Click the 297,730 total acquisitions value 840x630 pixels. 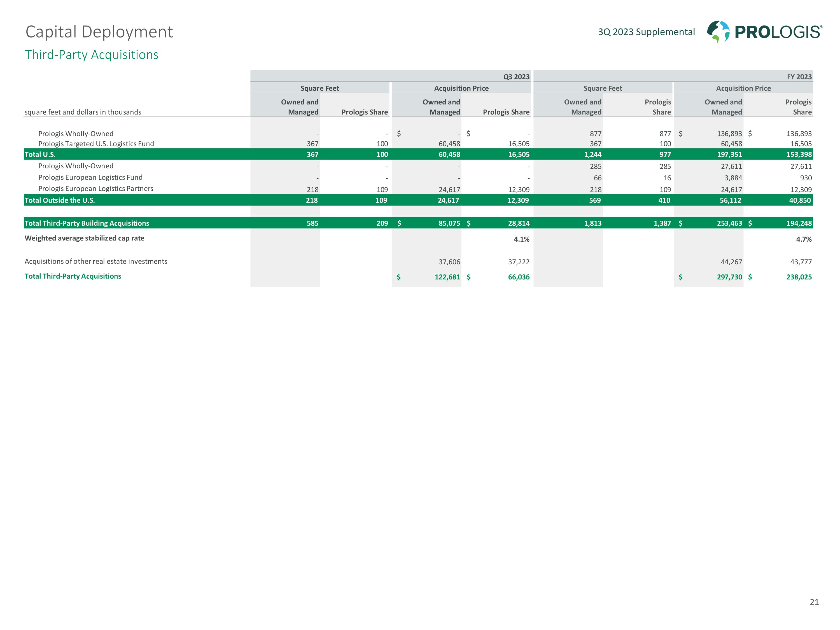click(729, 277)
